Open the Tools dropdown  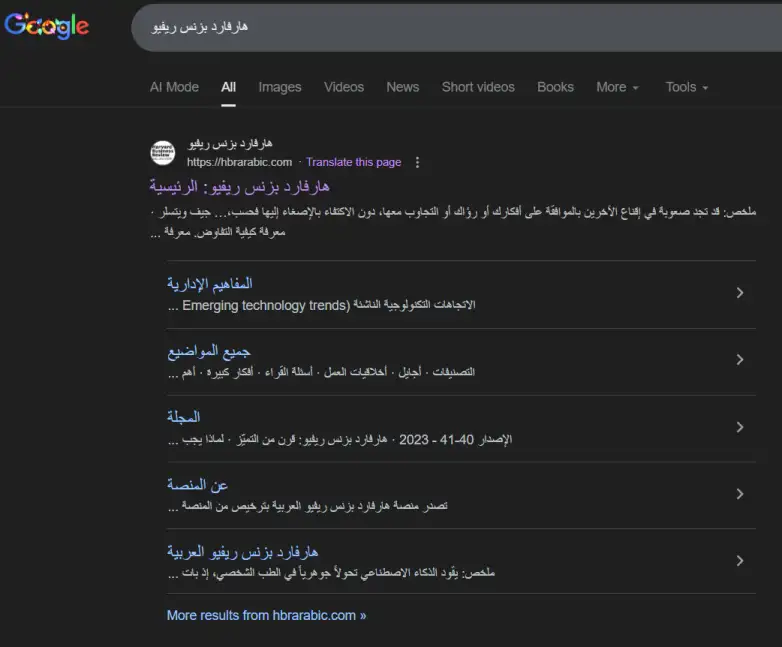point(687,87)
